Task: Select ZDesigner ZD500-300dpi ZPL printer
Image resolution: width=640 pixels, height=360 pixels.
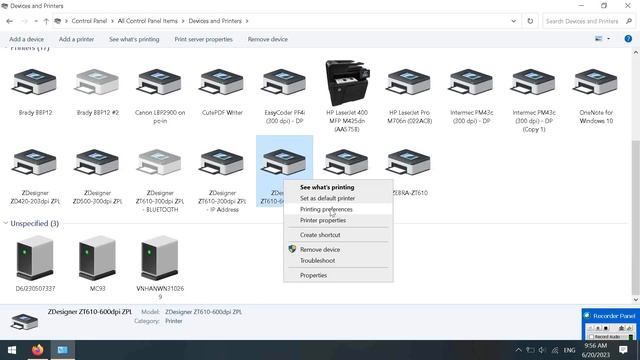Action: point(97,176)
